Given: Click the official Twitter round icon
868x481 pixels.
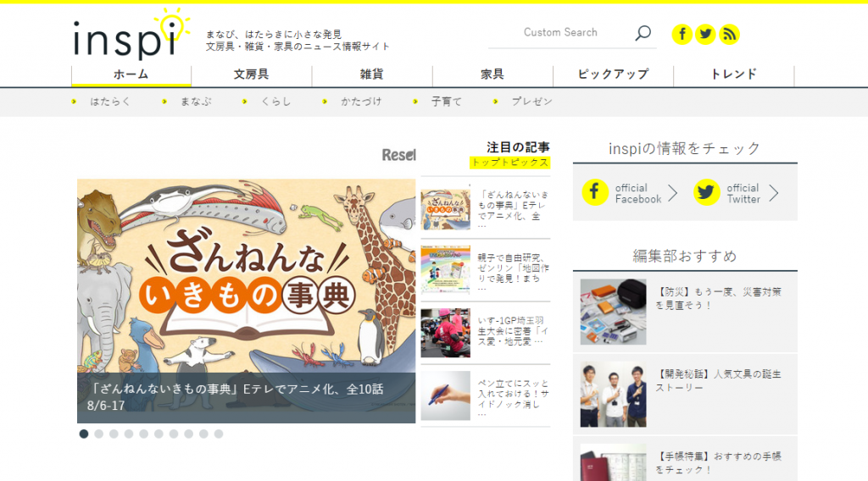Looking at the screenshot, I should [706, 192].
